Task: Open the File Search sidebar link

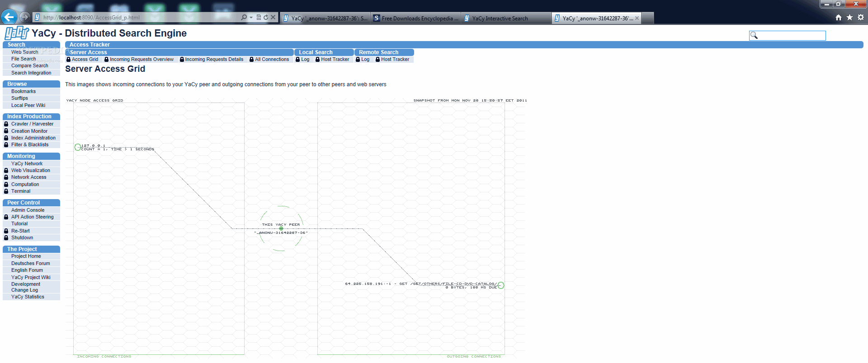Action: [24, 59]
